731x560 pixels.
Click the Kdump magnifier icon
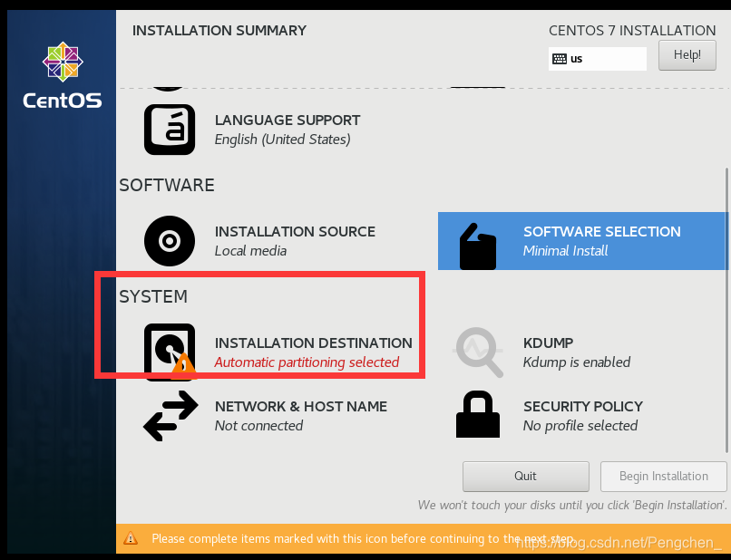click(478, 352)
